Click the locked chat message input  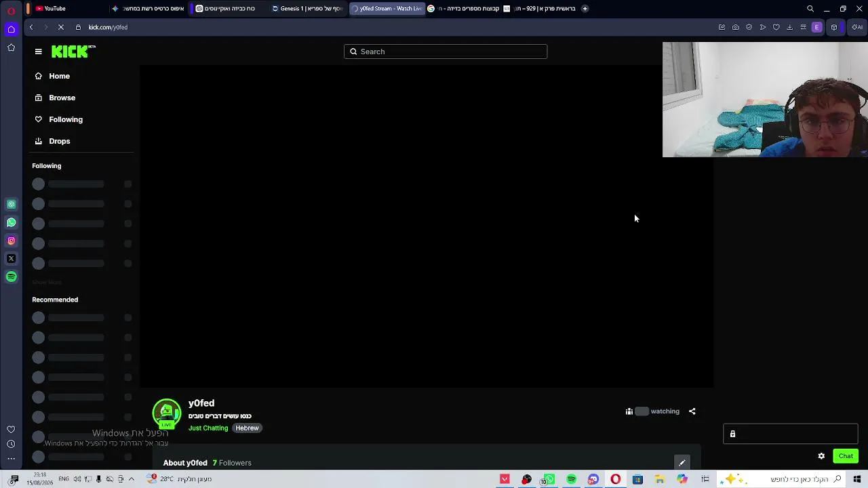(791, 434)
